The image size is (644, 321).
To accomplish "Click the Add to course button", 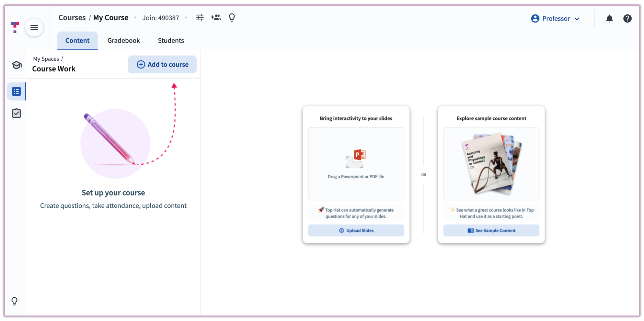I will tap(162, 64).
